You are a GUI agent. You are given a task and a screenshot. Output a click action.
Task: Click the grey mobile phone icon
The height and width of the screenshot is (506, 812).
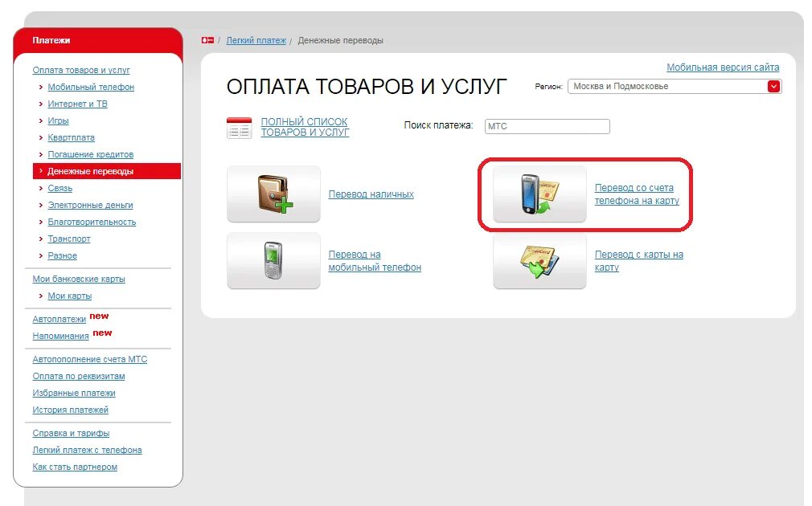[273, 261]
